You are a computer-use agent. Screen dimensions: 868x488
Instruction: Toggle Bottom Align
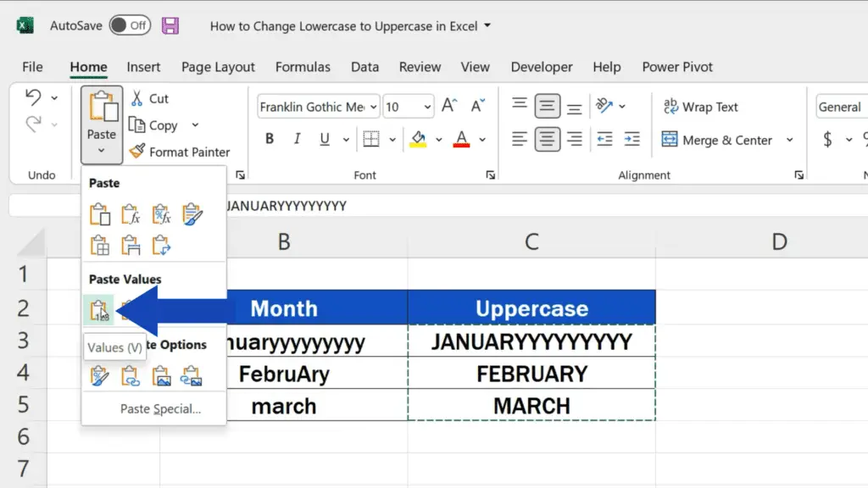tap(575, 108)
